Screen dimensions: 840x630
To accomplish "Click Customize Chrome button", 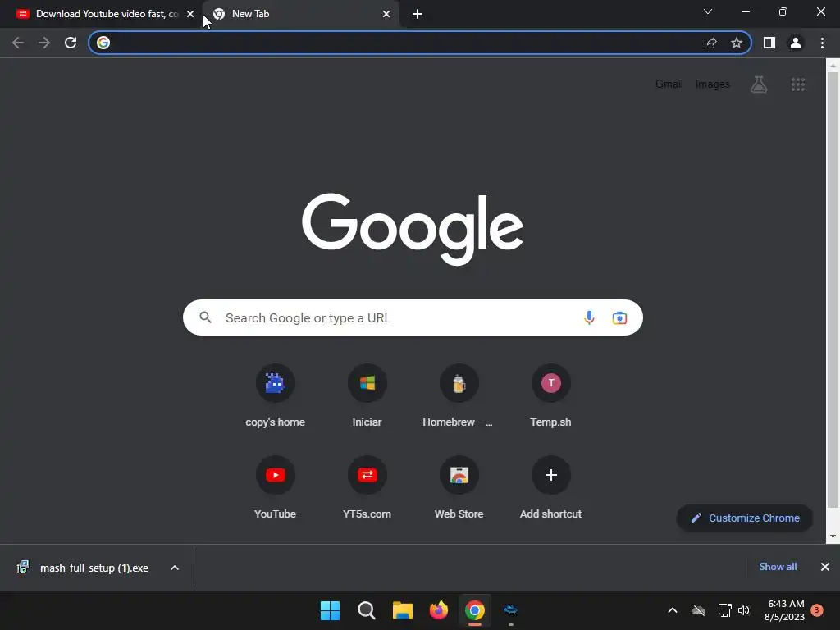I will coord(745,518).
